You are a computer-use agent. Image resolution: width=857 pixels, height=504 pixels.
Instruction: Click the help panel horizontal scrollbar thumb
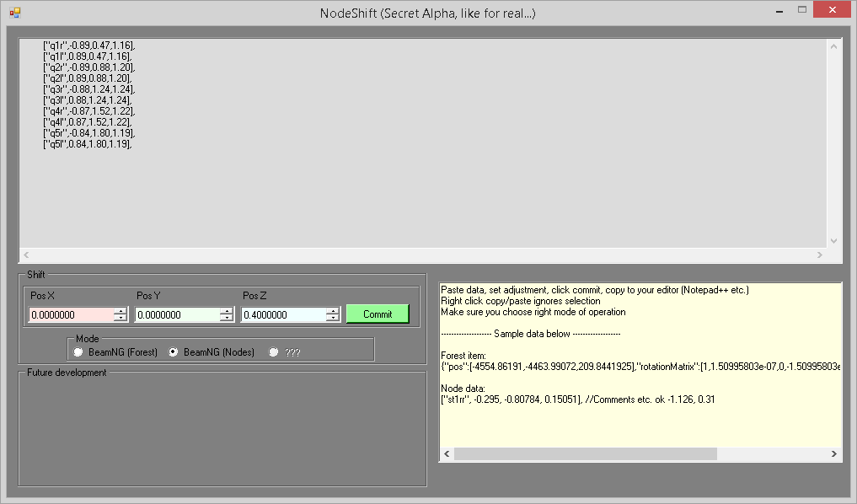click(586, 453)
